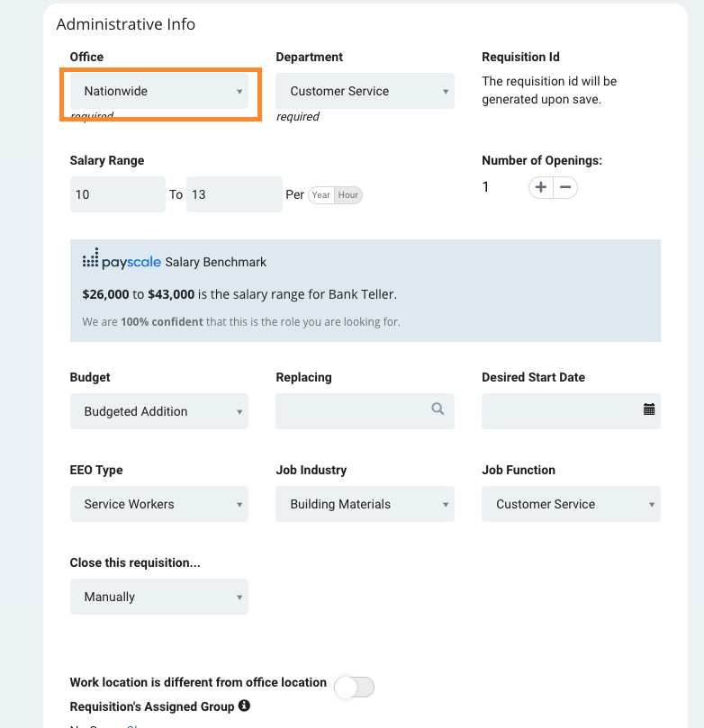This screenshot has height=728, width=704.
Task: Click the Desired Start Date field
Action: [x=571, y=411]
